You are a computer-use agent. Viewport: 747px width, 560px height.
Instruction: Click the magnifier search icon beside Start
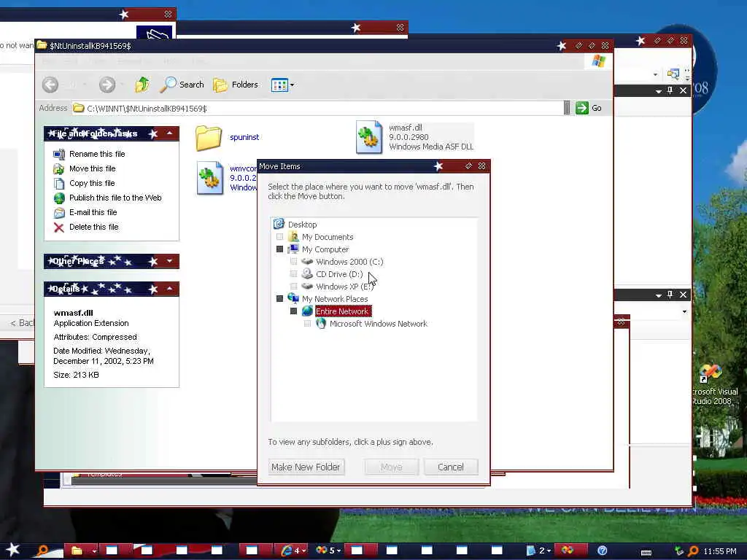point(43,551)
